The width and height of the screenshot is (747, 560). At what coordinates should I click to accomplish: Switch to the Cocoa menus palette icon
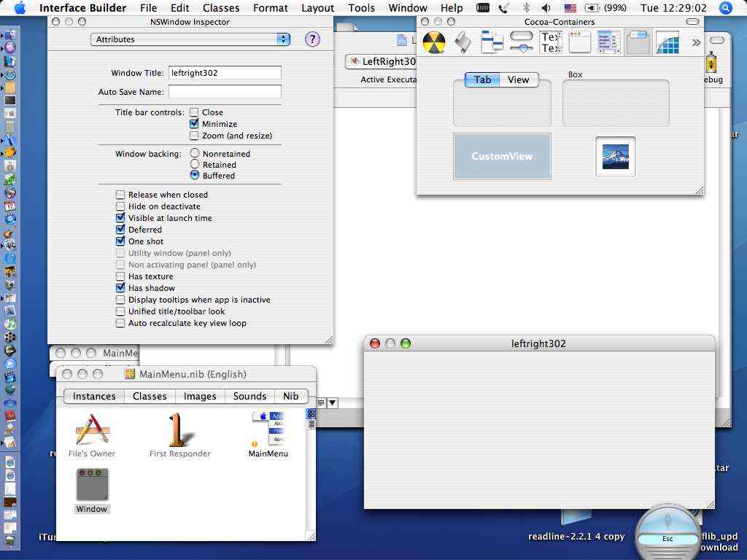[x=492, y=43]
